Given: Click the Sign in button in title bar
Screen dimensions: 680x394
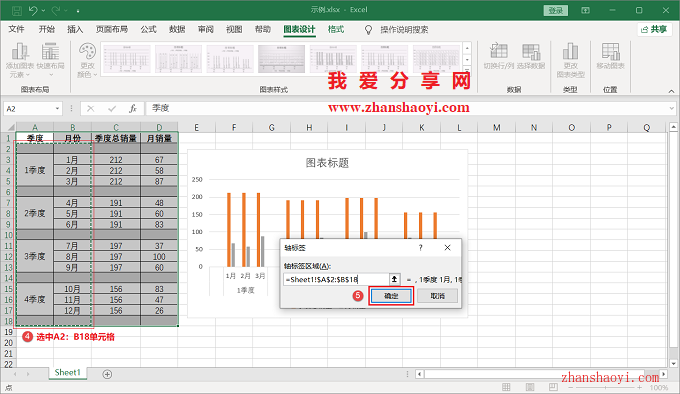Looking at the screenshot, I should click(x=556, y=10).
